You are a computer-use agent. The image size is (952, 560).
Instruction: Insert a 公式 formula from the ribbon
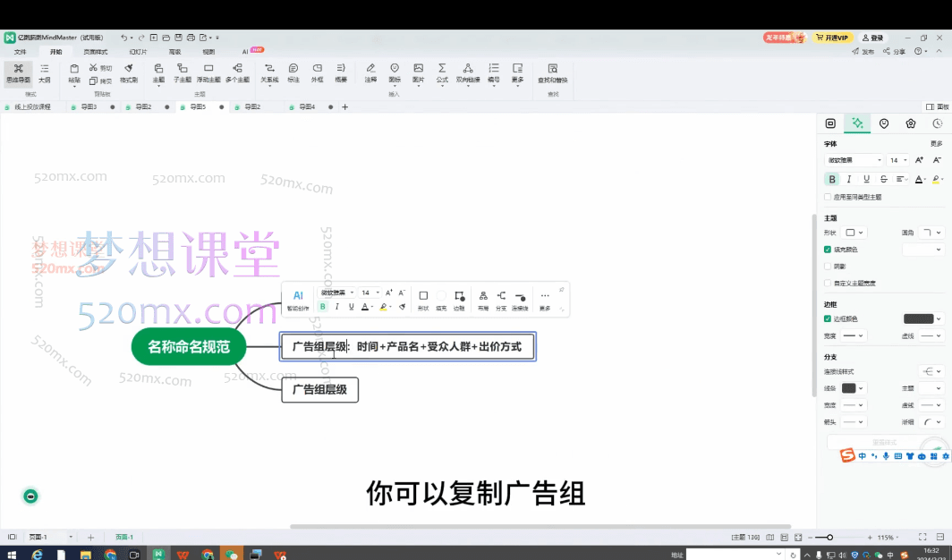(x=442, y=72)
